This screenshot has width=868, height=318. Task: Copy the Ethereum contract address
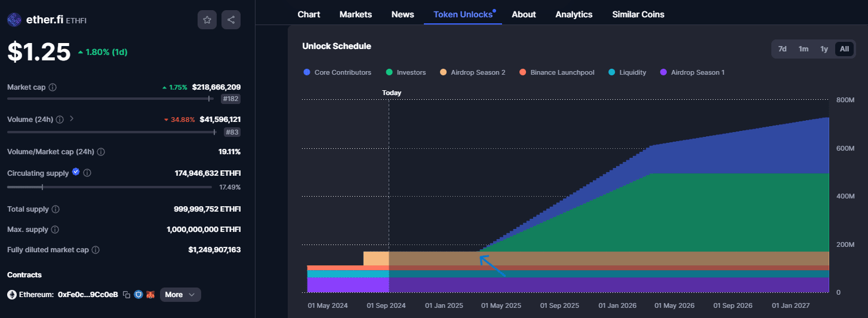[127, 295]
